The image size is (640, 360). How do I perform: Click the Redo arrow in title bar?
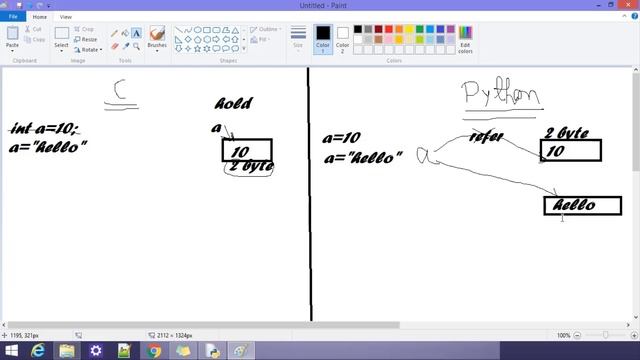[40, 5]
